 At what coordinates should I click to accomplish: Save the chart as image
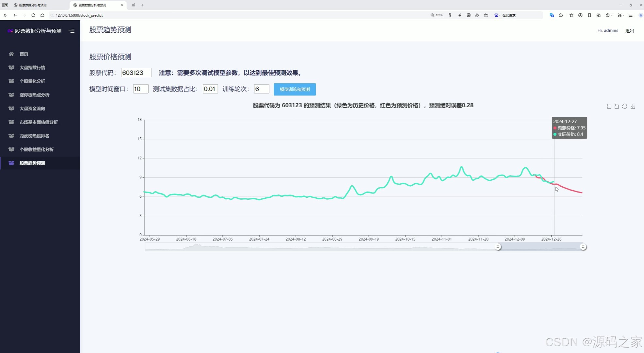(x=633, y=107)
